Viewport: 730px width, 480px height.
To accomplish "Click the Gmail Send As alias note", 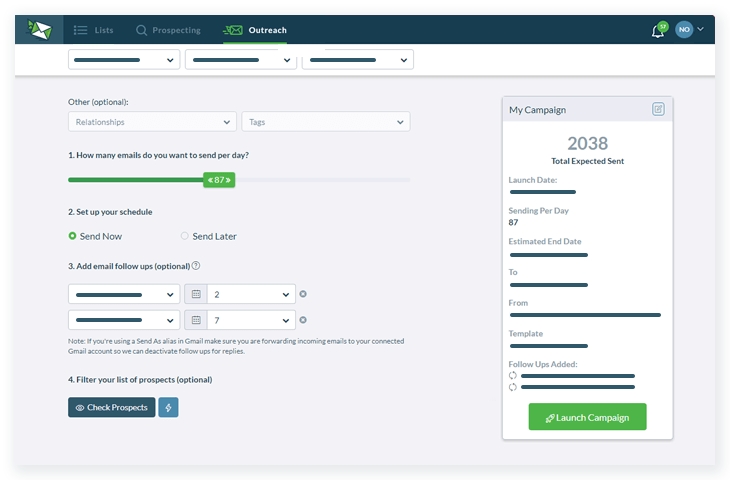I will [236, 346].
